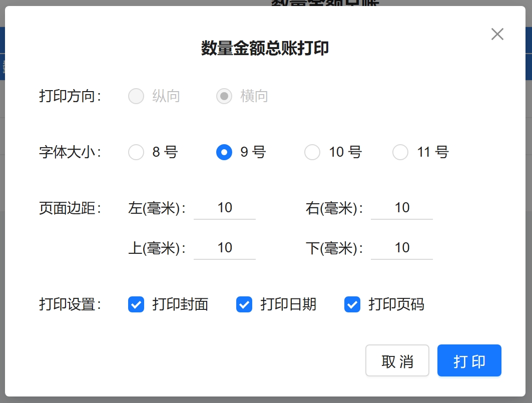Image resolution: width=532 pixels, height=403 pixels.
Task: Choose the 9 号 font size option
Action: (224, 152)
